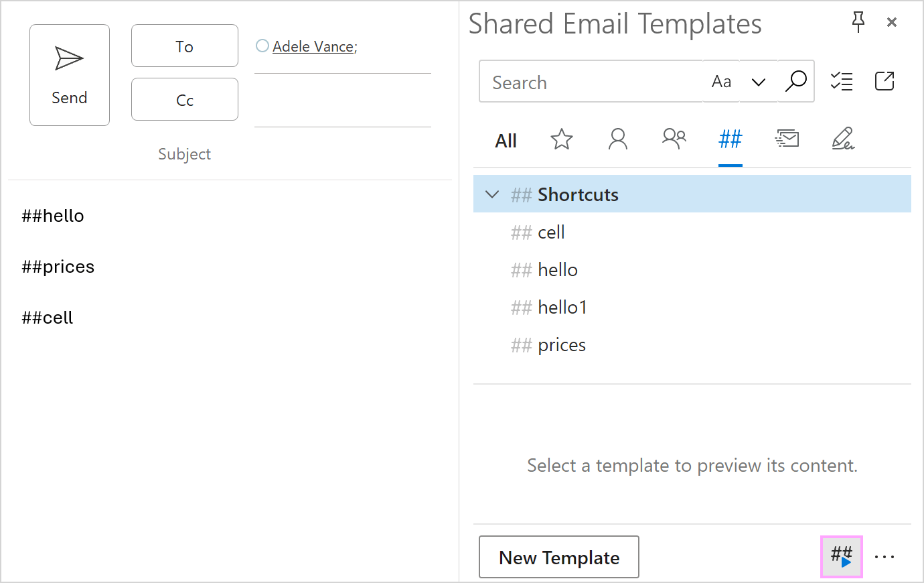Screen dimensions: 924x583
Task: Click into the Subject field
Action: [184, 154]
